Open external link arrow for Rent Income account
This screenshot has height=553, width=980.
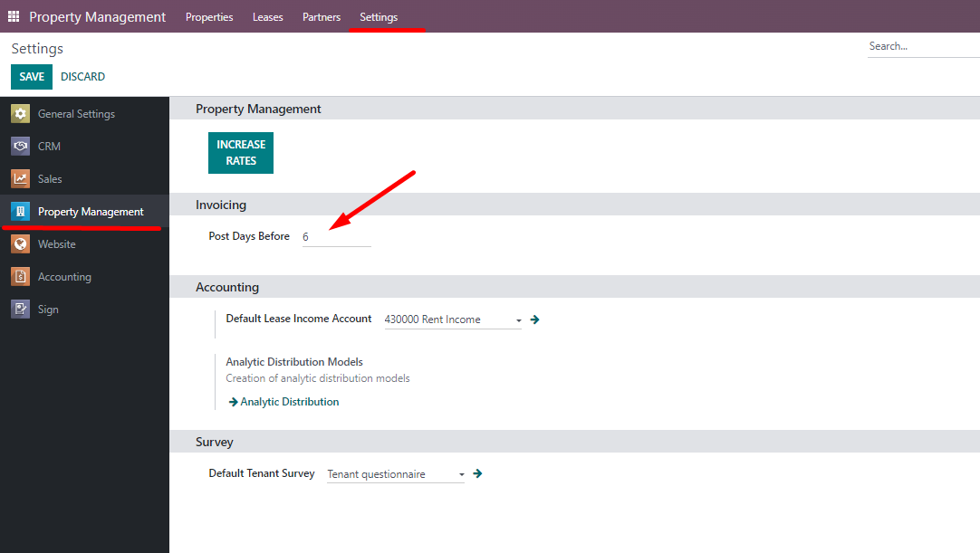[x=534, y=319]
